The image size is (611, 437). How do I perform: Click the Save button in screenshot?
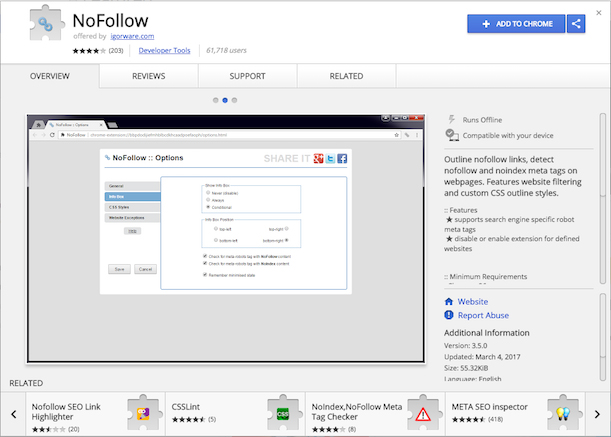tap(119, 269)
